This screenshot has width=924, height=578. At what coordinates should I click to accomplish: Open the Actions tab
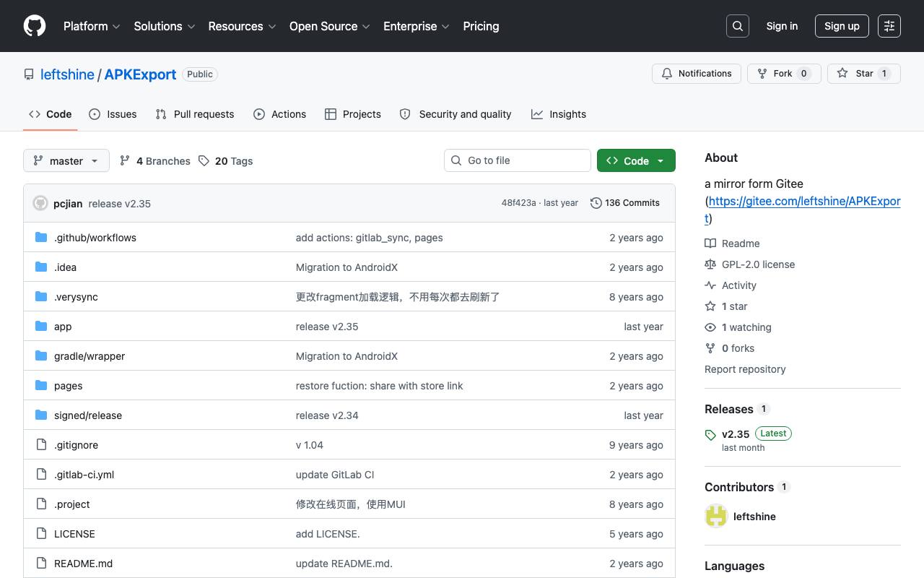coord(280,114)
